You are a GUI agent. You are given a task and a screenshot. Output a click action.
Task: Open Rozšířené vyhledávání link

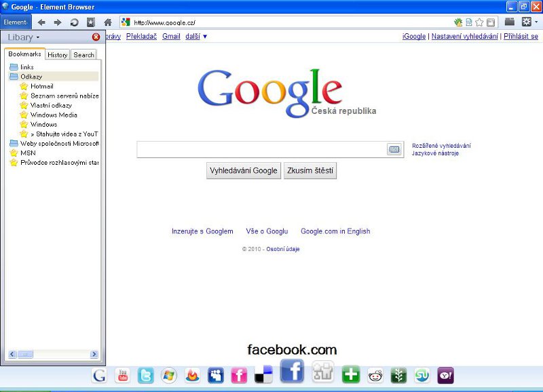(x=441, y=146)
